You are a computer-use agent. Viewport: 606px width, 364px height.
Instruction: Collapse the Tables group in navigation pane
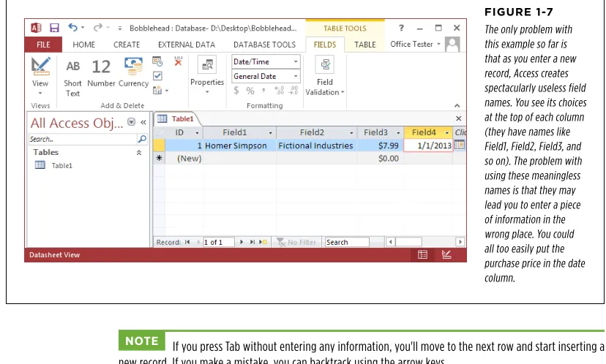(x=139, y=153)
